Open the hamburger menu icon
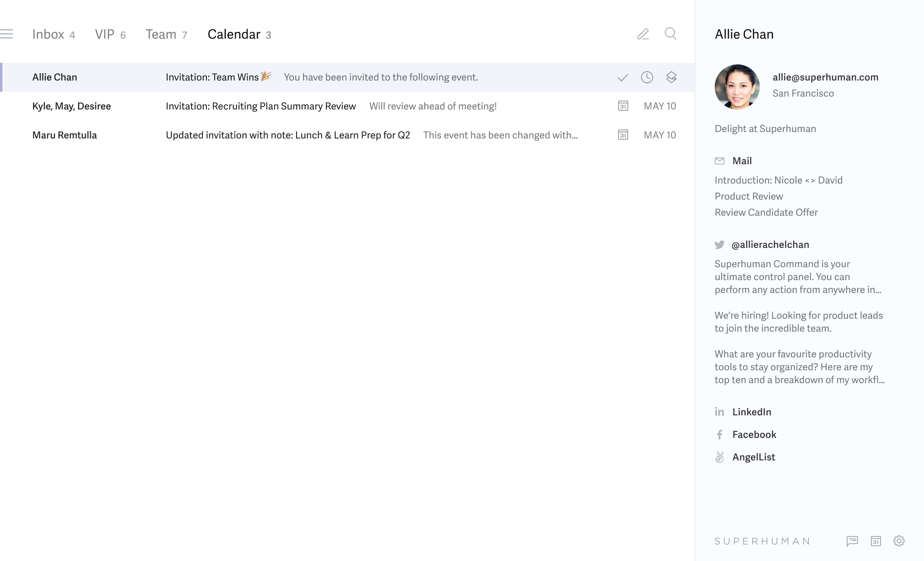924x561 pixels. [x=6, y=34]
